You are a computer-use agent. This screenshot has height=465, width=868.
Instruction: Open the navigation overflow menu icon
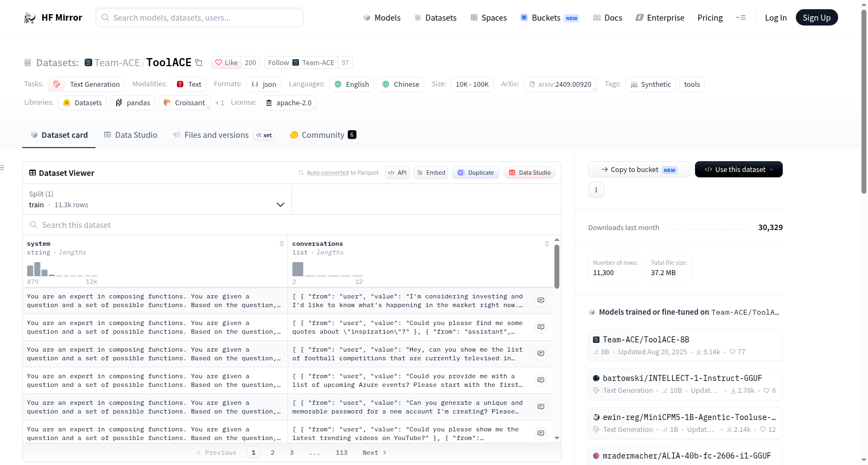[741, 18]
